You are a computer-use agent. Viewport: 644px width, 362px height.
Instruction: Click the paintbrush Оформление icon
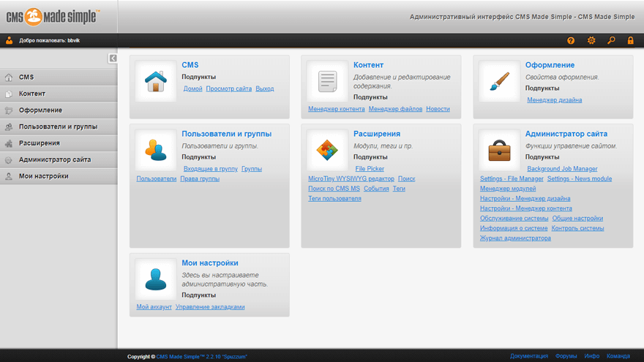click(499, 81)
